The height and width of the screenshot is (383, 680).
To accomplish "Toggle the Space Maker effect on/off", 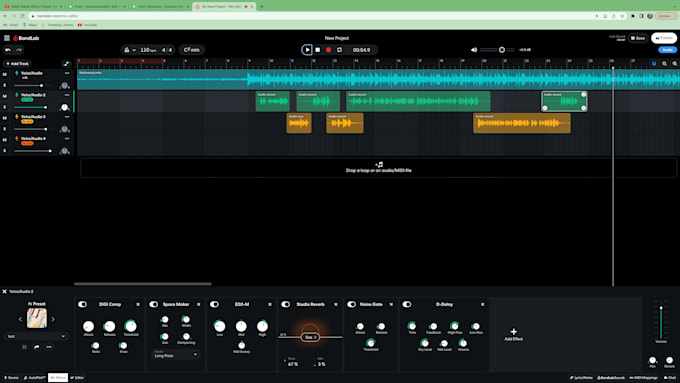I will [x=154, y=304].
